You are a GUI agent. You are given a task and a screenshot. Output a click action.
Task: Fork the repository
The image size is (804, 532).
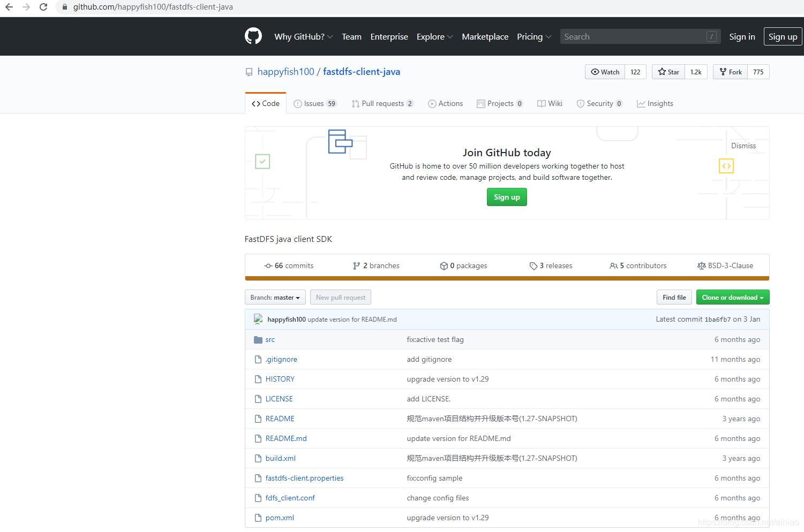pyautogui.click(x=731, y=72)
